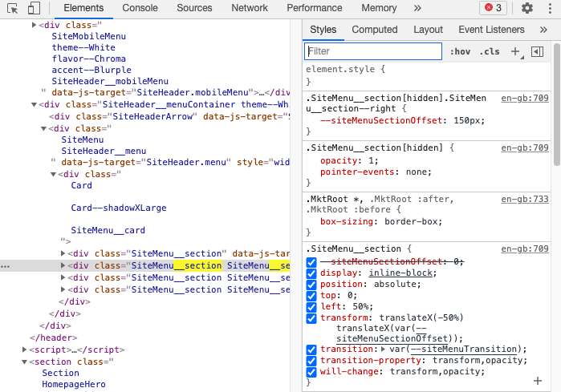The height and width of the screenshot is (392, 561).
Task: Focus the styles Filter input field
Action: (373, 51)
